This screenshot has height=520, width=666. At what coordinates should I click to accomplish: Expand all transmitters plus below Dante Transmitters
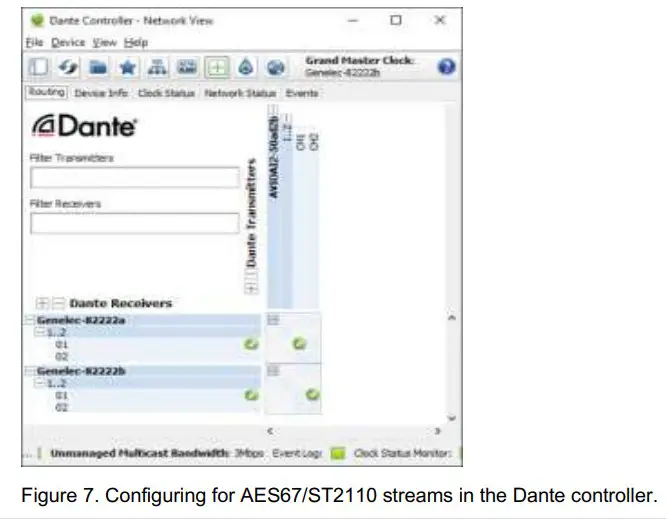(251, 289)
